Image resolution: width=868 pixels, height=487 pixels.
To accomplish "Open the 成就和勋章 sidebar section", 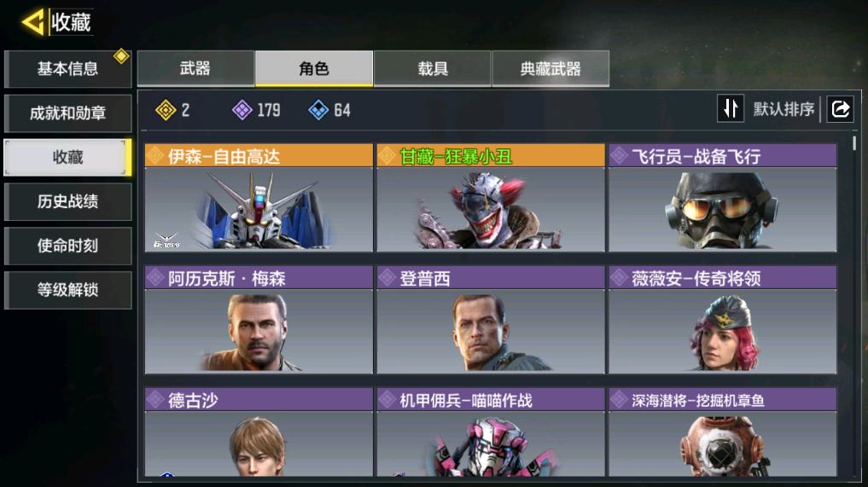I will pos(67,113).
